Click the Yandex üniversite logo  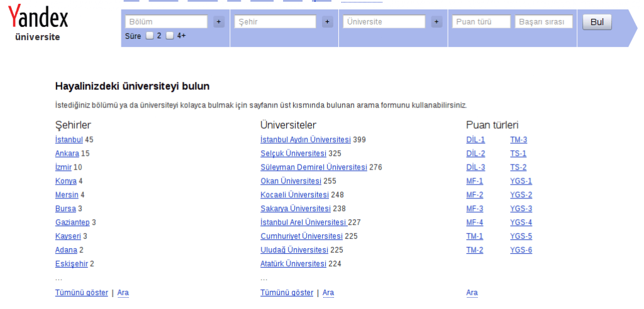38,23
